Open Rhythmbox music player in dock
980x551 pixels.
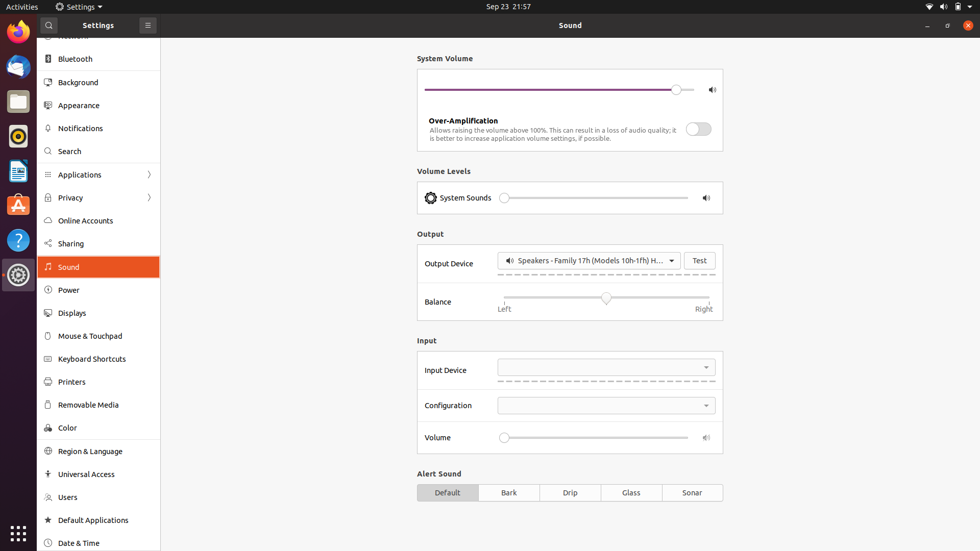pyautogui.click(x=18, y=136)
